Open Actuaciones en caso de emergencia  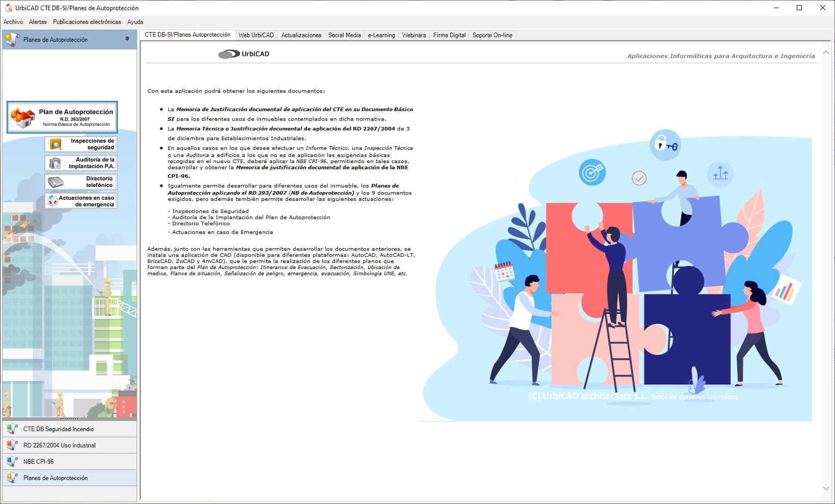click(x=81, y=201)
